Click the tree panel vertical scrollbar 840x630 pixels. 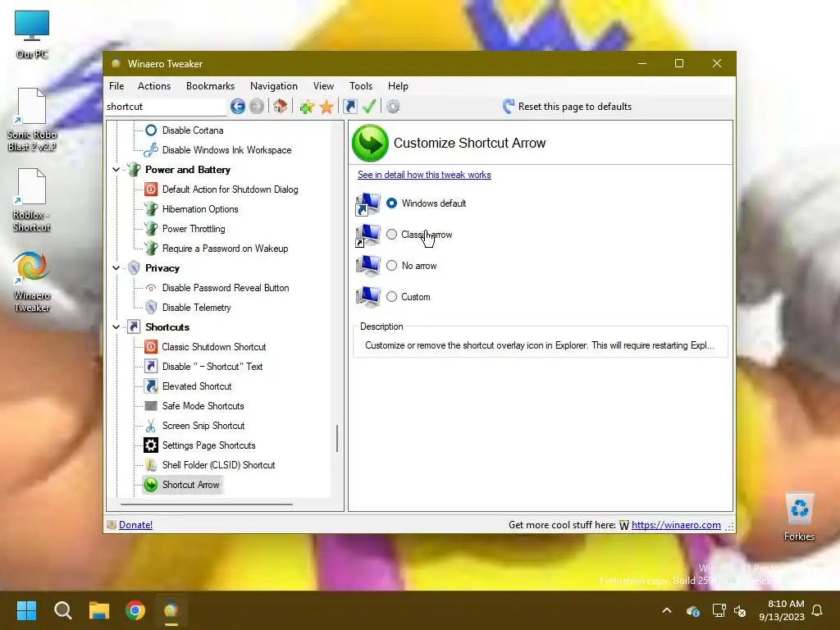point(337,438)
